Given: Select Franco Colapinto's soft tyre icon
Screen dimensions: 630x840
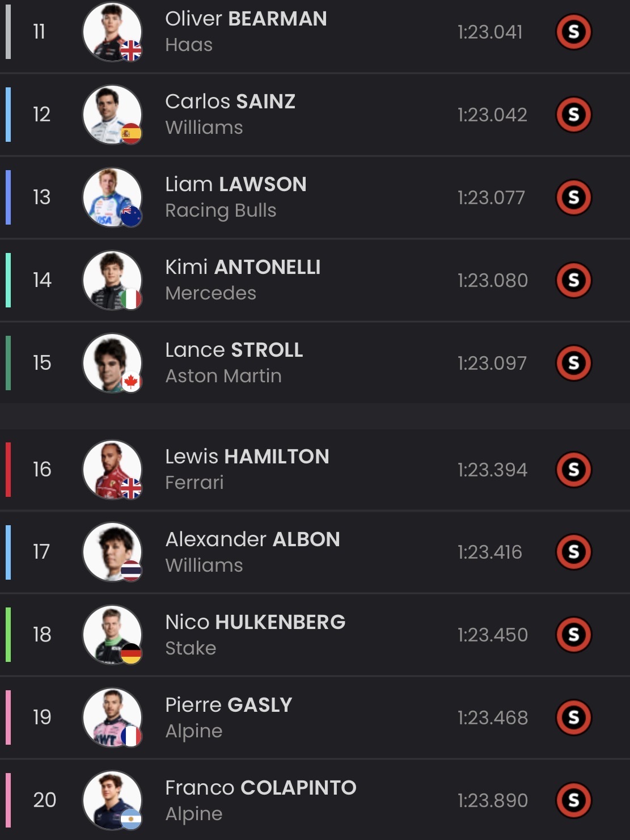Looking at the screenshot, I should (573, 800).
